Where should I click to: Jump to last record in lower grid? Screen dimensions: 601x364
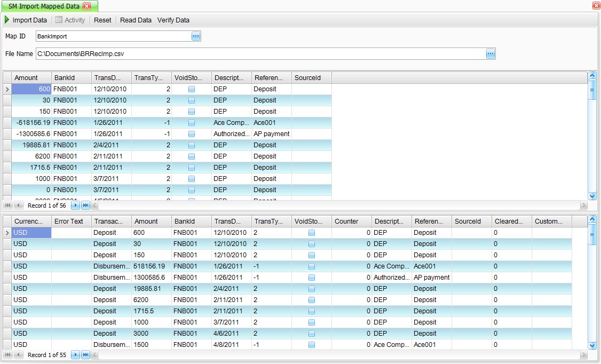tap(85, 355)
